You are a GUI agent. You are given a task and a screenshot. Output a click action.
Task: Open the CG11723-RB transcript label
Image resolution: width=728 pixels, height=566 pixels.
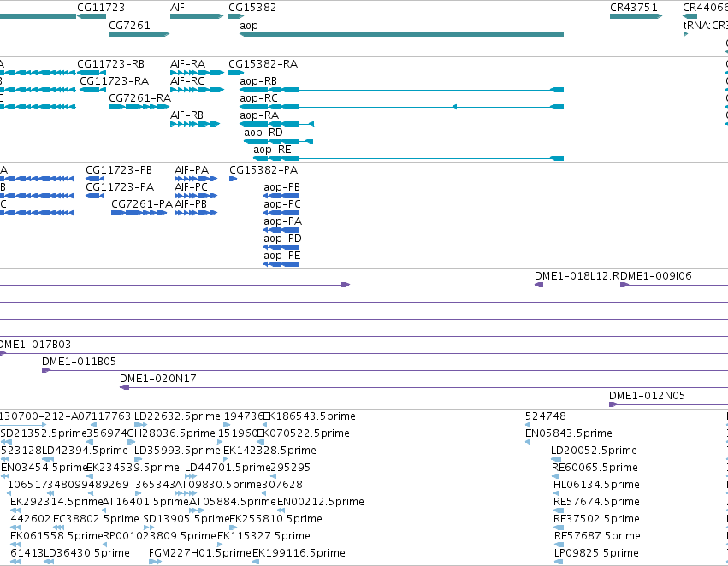coord(110,63)
